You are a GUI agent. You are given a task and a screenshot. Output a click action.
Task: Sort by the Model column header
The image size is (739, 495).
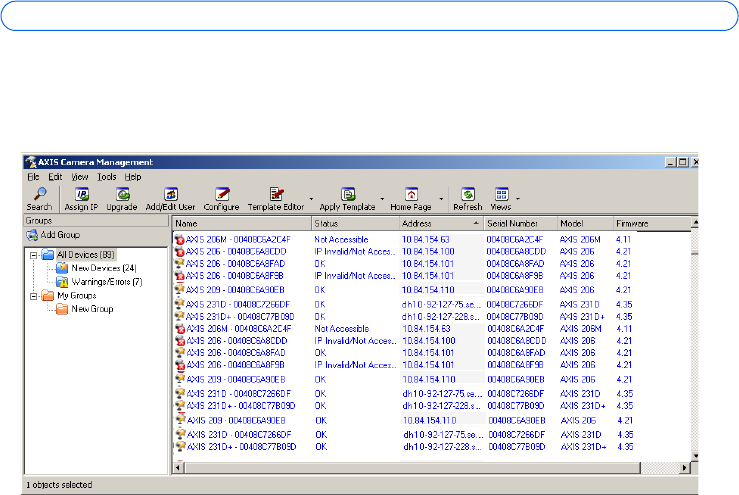tap(585, 223)
